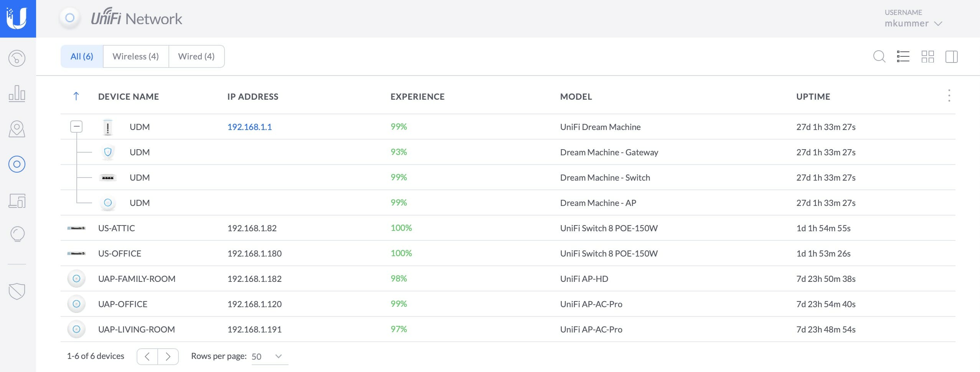
Task: Click the UniFi Network application icon
Action: [x=70, y=18]
